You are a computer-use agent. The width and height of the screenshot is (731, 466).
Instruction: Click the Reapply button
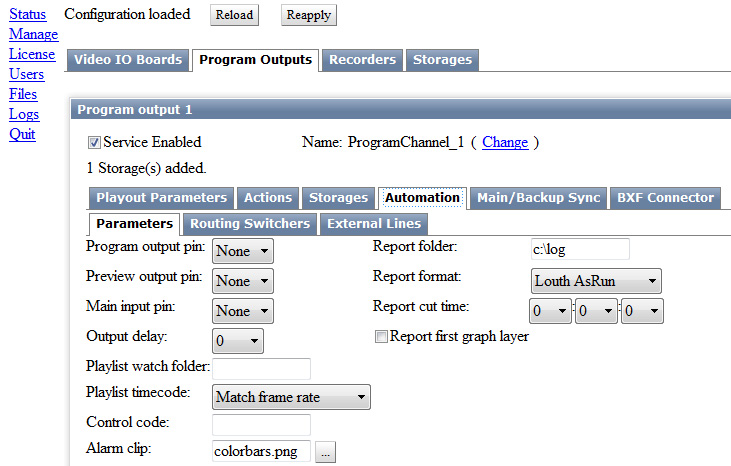point(309,15)
